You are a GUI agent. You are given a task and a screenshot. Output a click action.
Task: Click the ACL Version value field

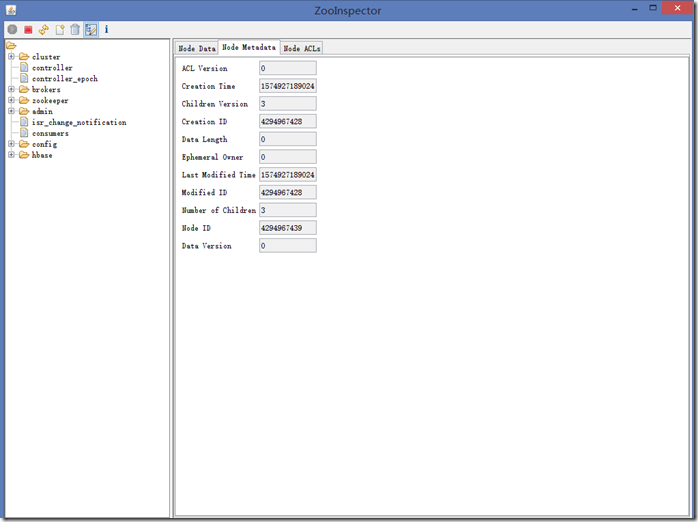click(x=288, y=68)
